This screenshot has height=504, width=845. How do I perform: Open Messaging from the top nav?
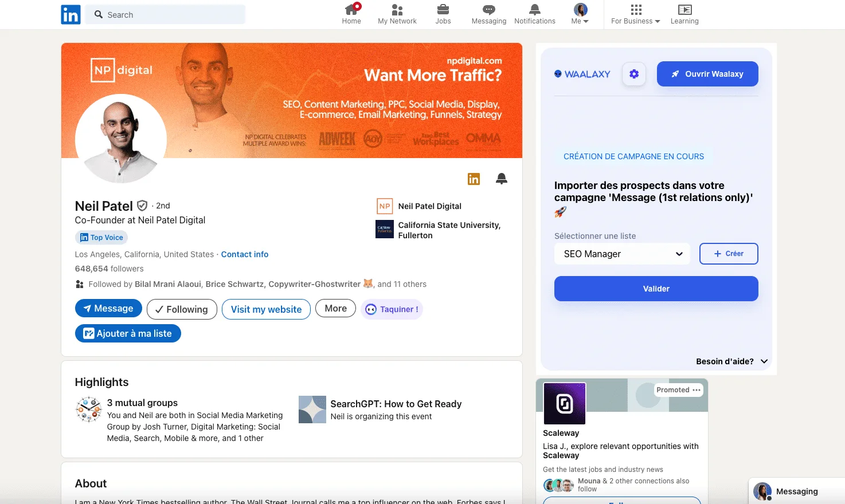[489, 14]
